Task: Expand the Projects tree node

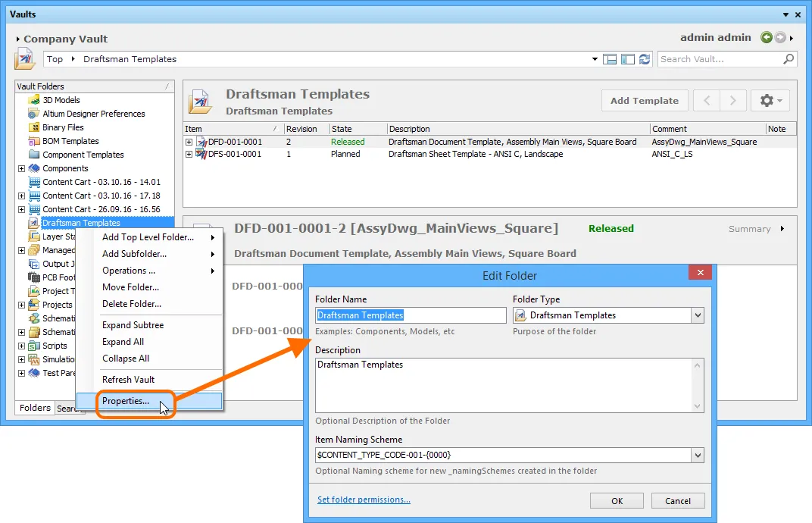Action: pos(21,305)
